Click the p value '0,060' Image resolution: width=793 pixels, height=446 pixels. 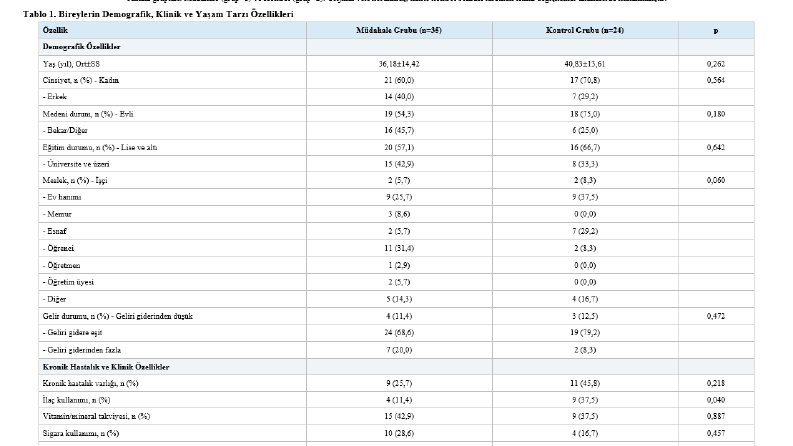[716, 180]
